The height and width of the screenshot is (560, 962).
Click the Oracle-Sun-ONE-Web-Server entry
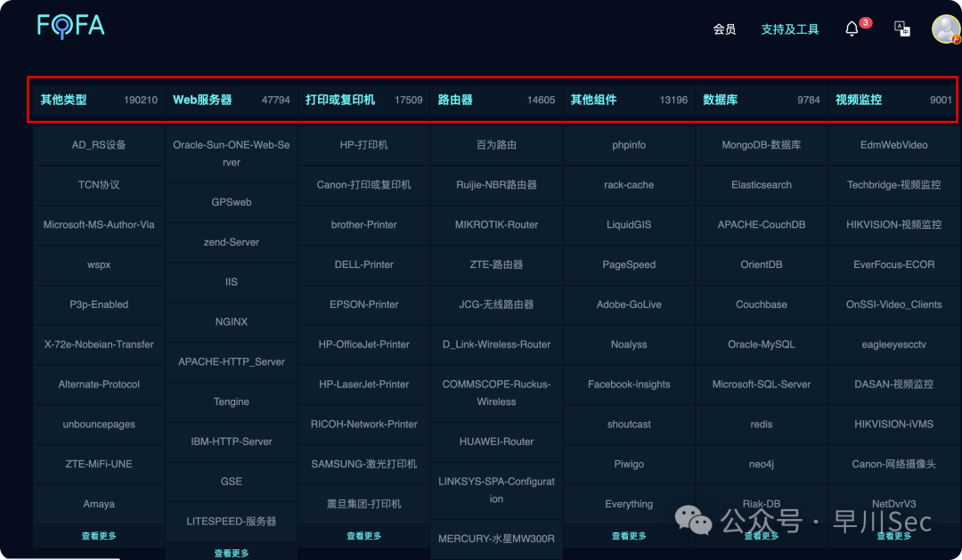[232, 153]
